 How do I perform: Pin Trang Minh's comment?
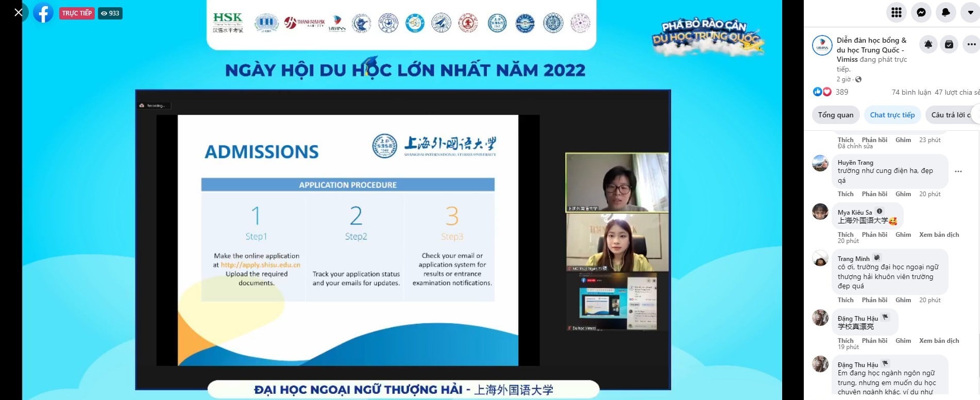pyautogui.click(x=903, y=300)
